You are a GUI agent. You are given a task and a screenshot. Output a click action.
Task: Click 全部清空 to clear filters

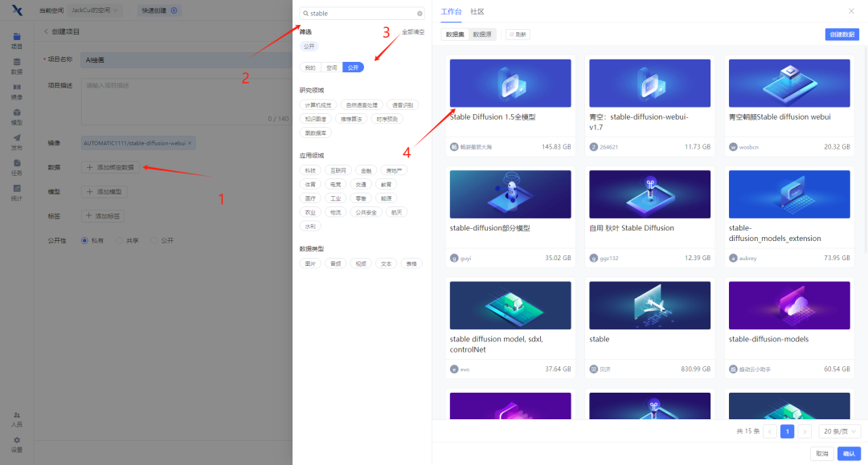tap(413, 32)
